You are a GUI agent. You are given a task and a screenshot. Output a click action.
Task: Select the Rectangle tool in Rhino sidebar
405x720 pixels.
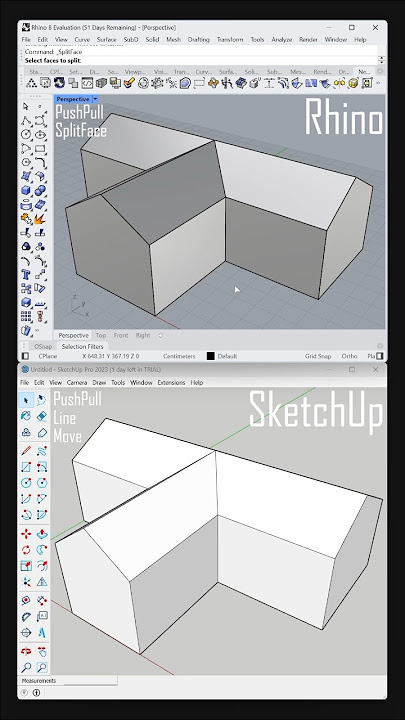click(x=40, y=149)
